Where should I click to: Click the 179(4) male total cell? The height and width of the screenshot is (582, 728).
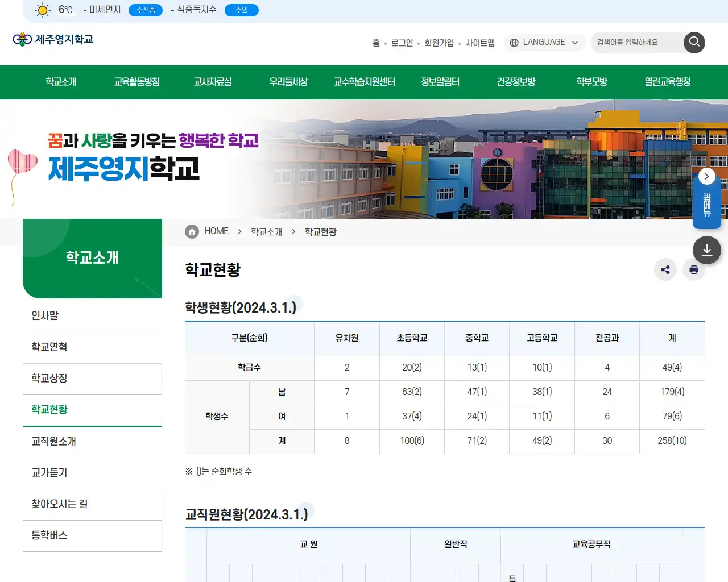click(x=672, y=392)
